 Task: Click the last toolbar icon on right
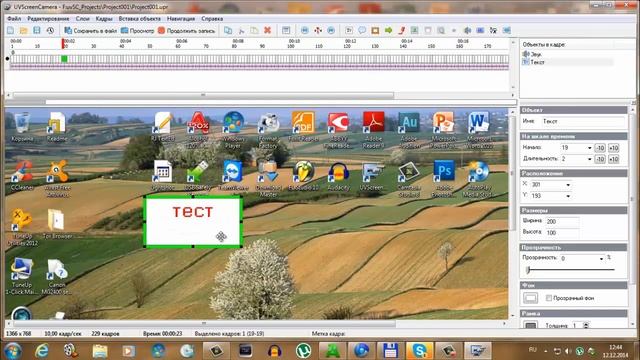click(507, 31)
